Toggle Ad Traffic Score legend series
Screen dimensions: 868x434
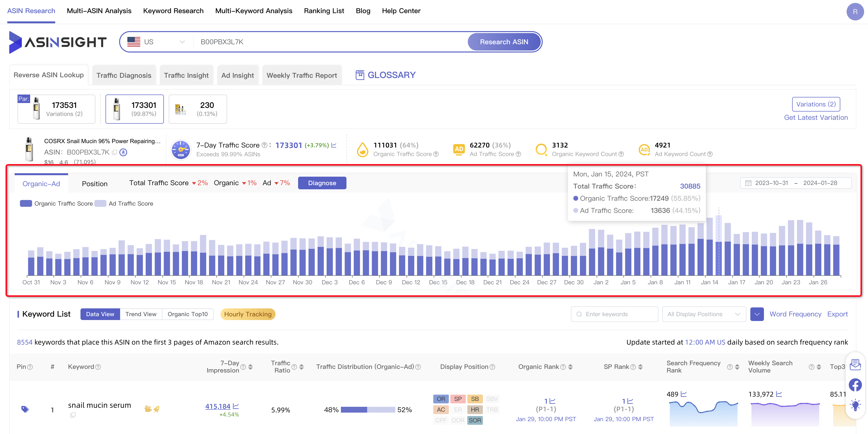click(124, 203)
